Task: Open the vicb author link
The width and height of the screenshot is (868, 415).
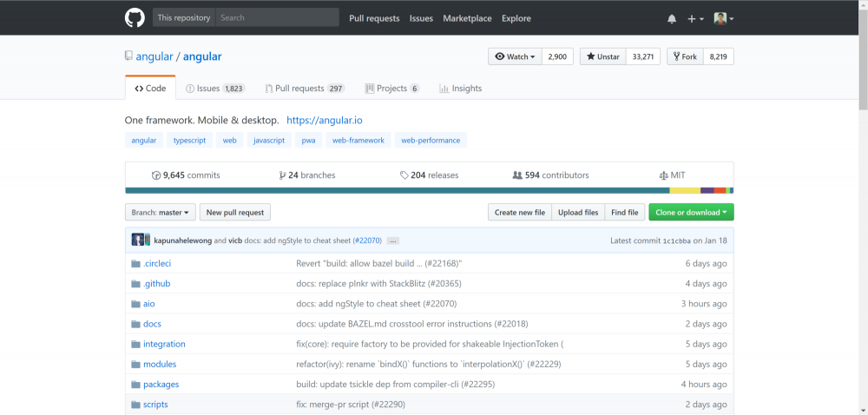Action: (235, 240)
